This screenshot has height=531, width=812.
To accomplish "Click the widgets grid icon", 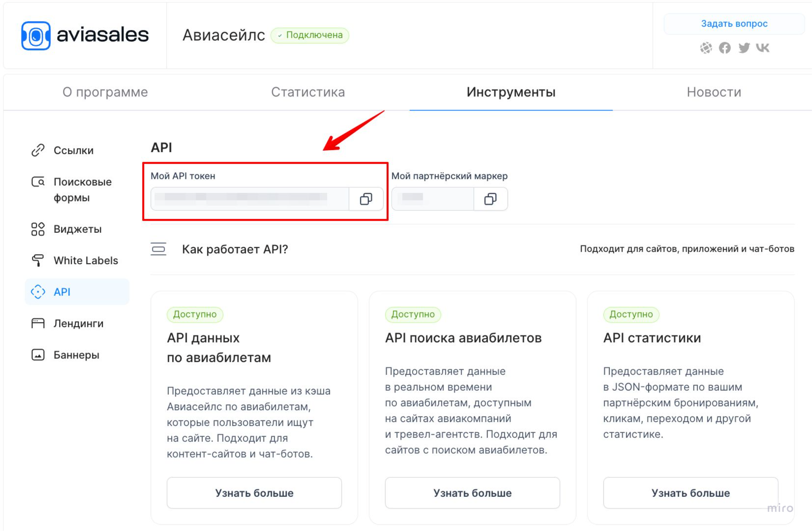I will [38, 229].
